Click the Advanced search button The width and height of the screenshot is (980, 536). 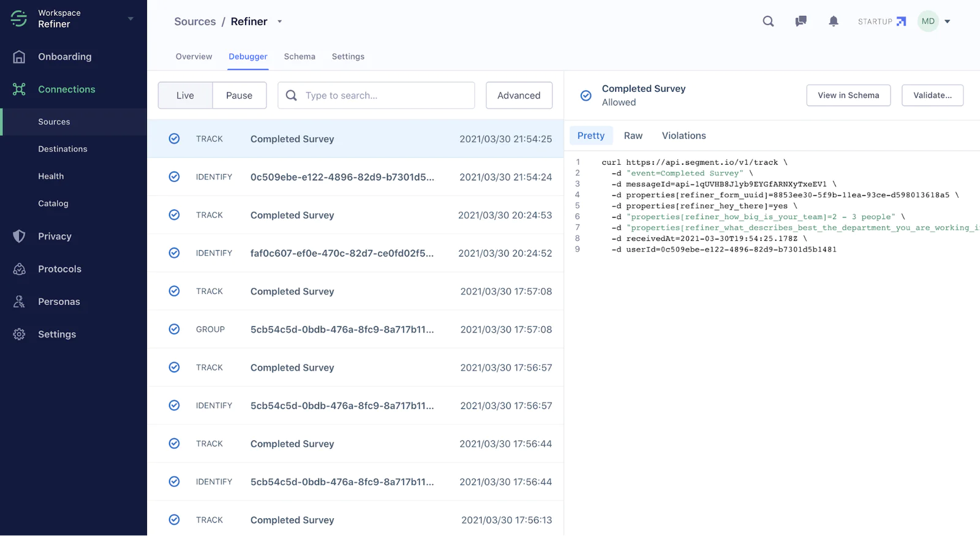[x=519, y=96]
